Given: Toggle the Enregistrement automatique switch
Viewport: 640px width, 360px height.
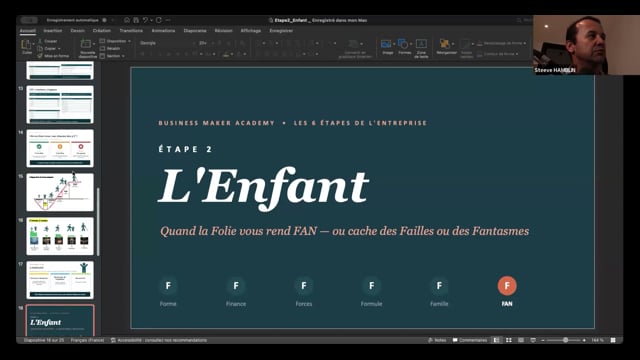Looking at the screenshot, I should click(29, 20).
